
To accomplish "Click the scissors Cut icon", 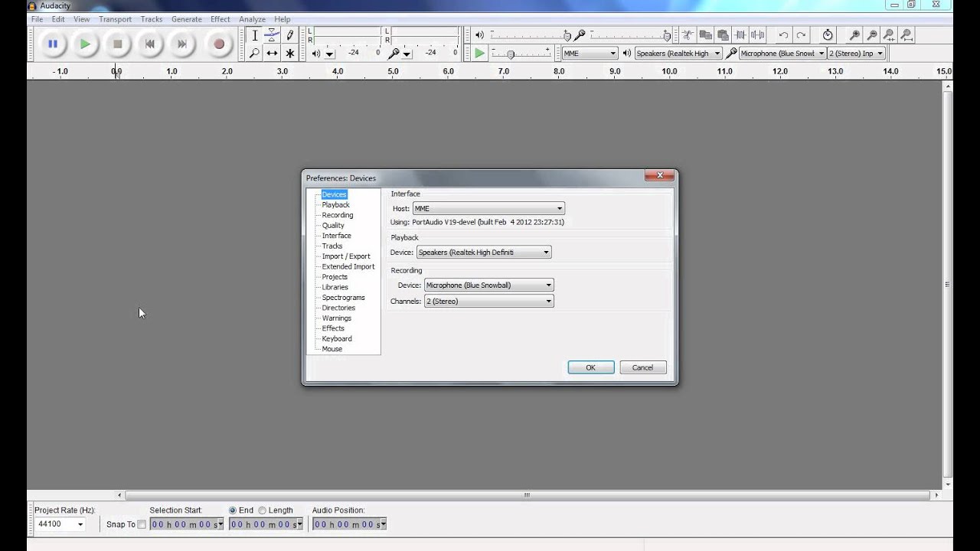I will (x=688, y=35).
